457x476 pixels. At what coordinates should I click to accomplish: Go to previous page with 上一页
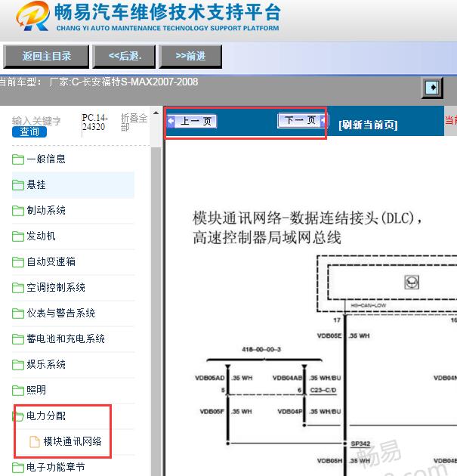(x=192, y=122)
